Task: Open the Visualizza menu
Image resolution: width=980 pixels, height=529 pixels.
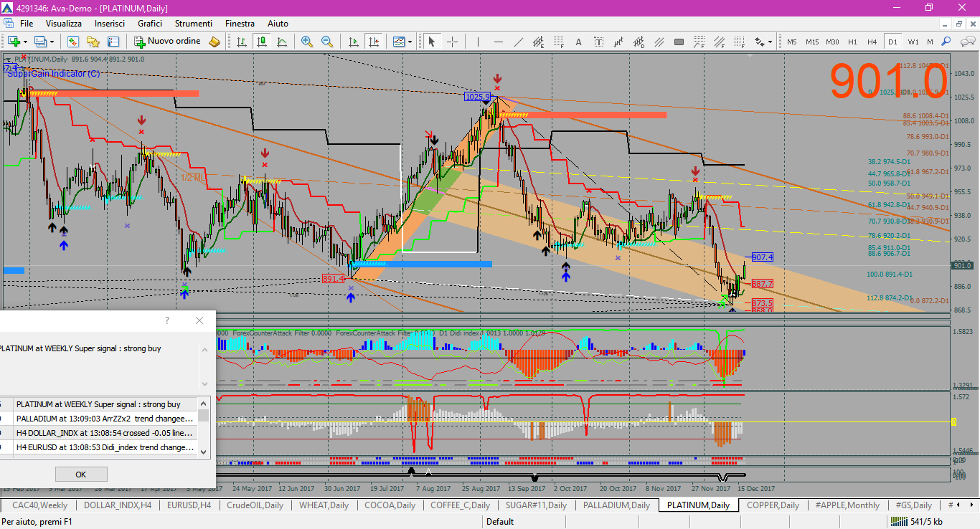Action: [x=65, y=24]
